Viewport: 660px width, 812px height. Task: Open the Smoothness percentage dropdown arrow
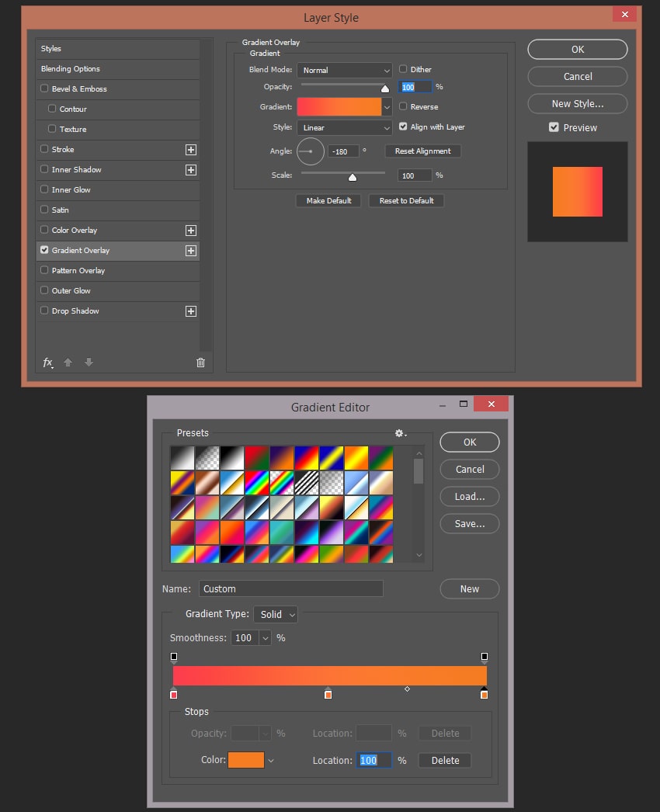point(266,638)
